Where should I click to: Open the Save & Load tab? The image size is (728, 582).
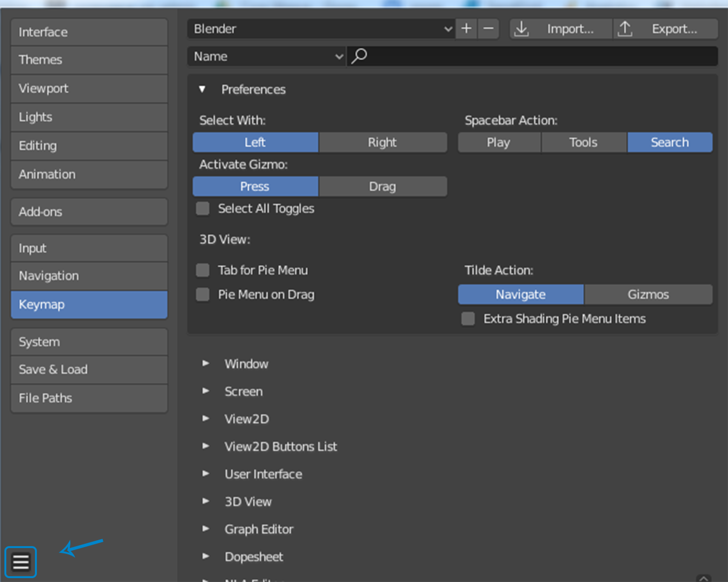89,370
